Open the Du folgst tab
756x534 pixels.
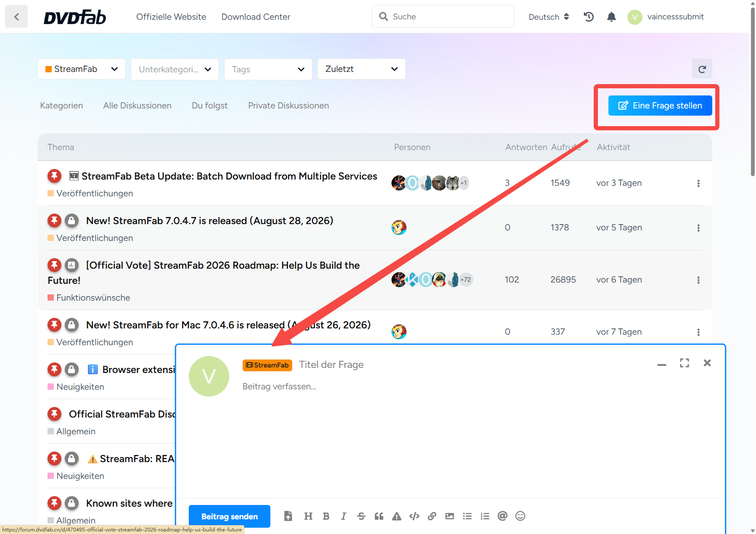pyautogui.click(x=210, y=106)
